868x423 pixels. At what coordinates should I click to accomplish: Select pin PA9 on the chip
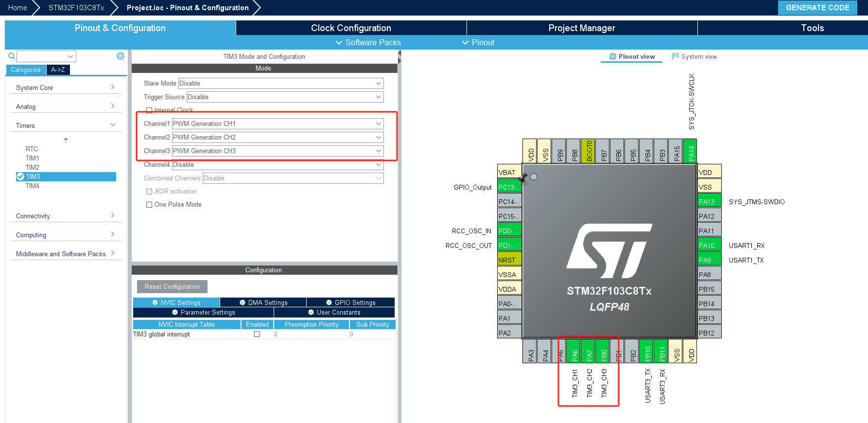point(710,260)
